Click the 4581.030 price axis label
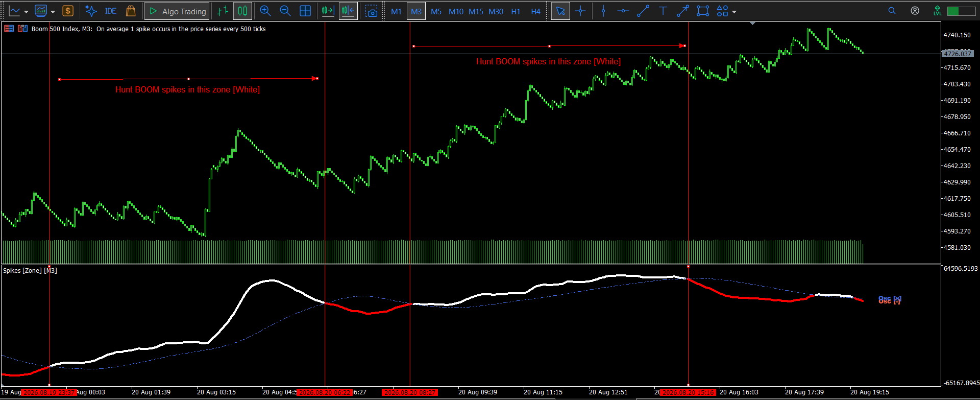The image size is (980, 400). [x=957, y=247]
